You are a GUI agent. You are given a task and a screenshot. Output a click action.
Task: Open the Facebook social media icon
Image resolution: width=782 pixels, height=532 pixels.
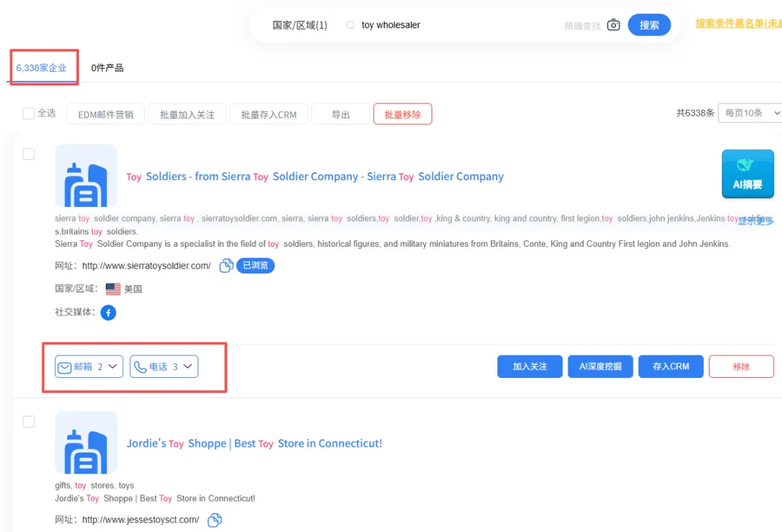click(x=108, y=312)
